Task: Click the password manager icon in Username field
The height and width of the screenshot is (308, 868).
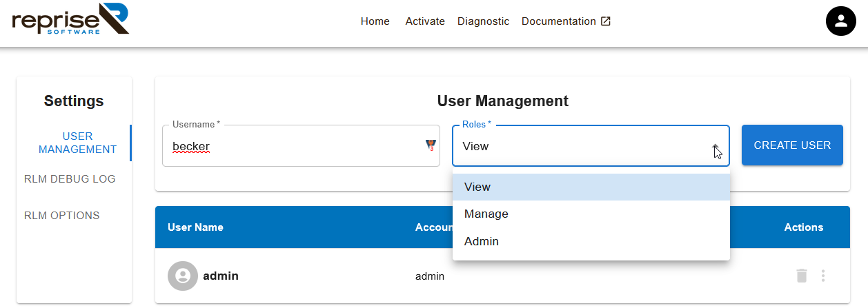Action: coord(431,145)
